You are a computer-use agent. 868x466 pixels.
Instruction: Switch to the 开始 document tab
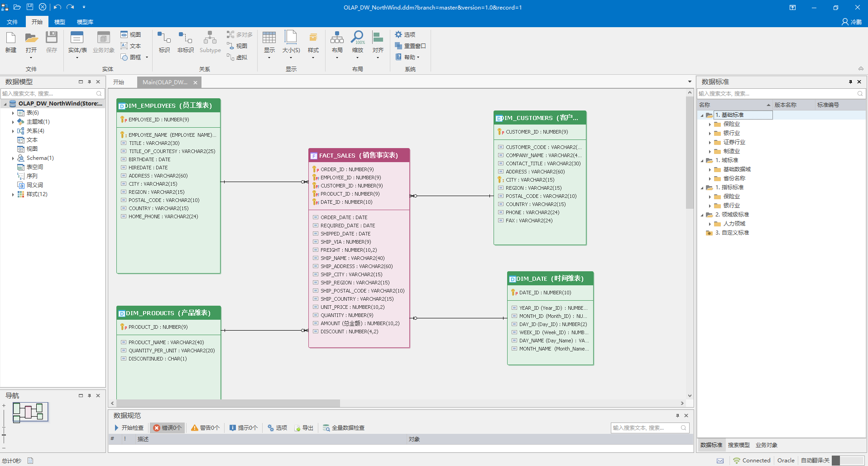[119, 82]
